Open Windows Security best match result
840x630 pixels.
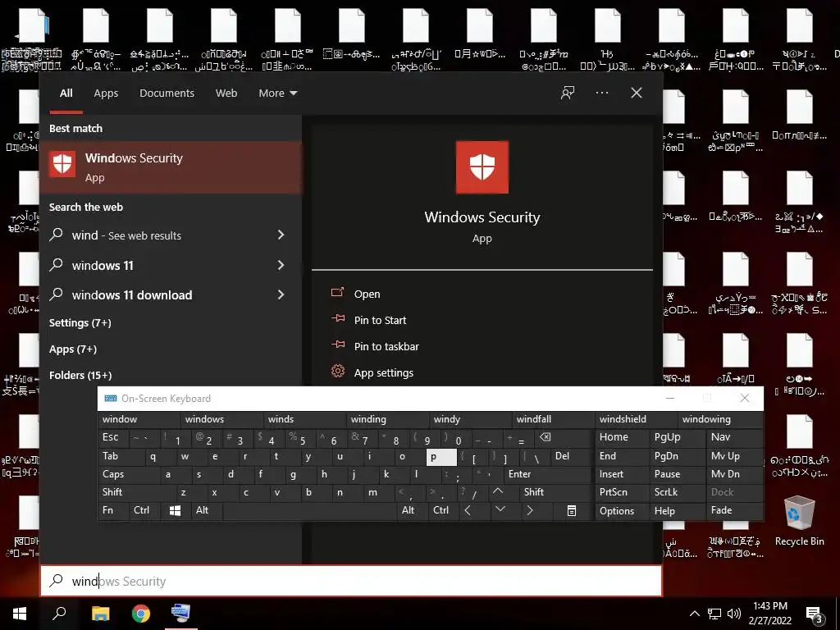pos(171,167)
